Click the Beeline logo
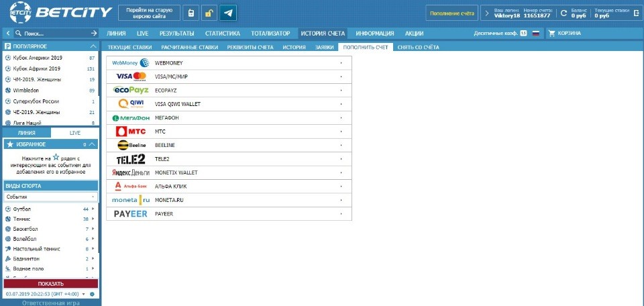The image size is (644, 306). (131, 145)
